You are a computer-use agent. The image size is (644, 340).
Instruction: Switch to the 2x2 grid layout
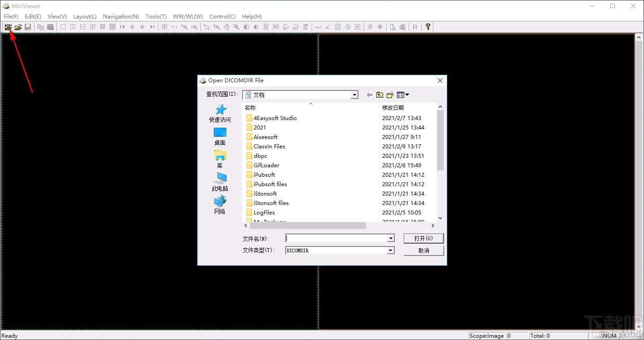point(93,27)
